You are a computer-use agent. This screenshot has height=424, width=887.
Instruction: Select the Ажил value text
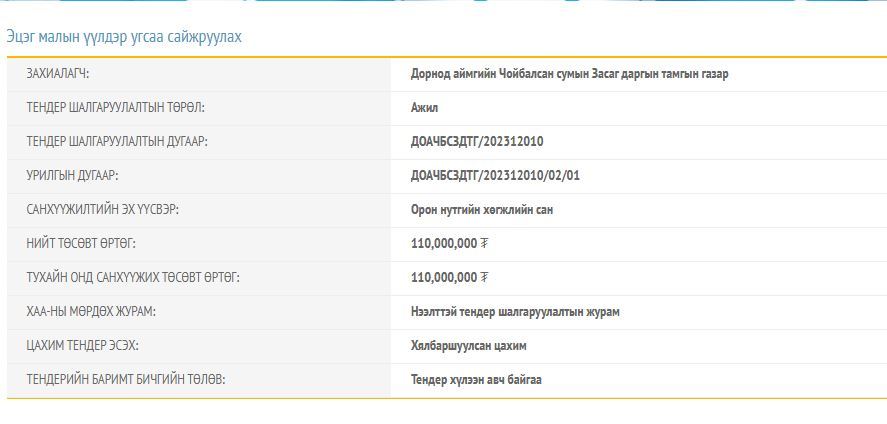tap(424, 108)
